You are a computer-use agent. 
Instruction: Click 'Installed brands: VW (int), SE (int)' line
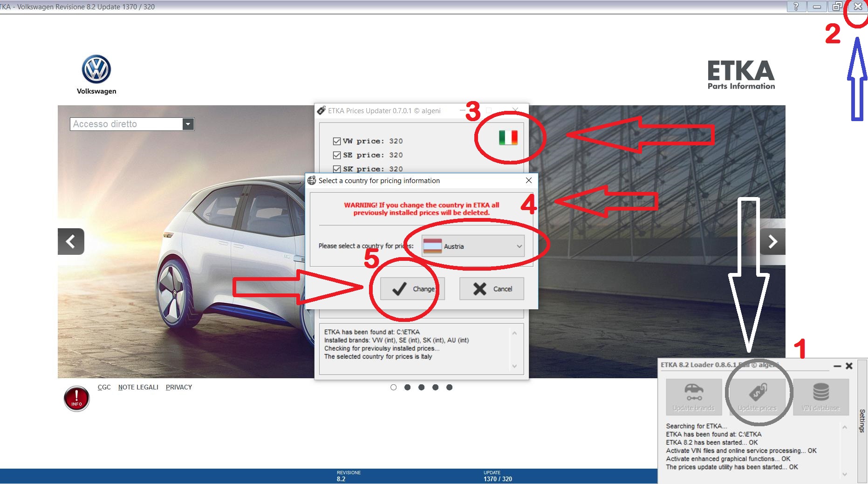pos(396,341)
